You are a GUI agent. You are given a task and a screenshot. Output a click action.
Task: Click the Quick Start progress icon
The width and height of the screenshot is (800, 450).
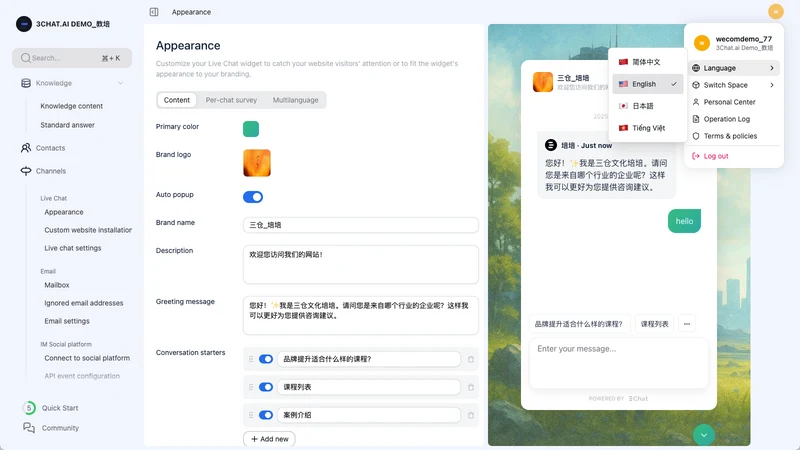tap(29, 408)
